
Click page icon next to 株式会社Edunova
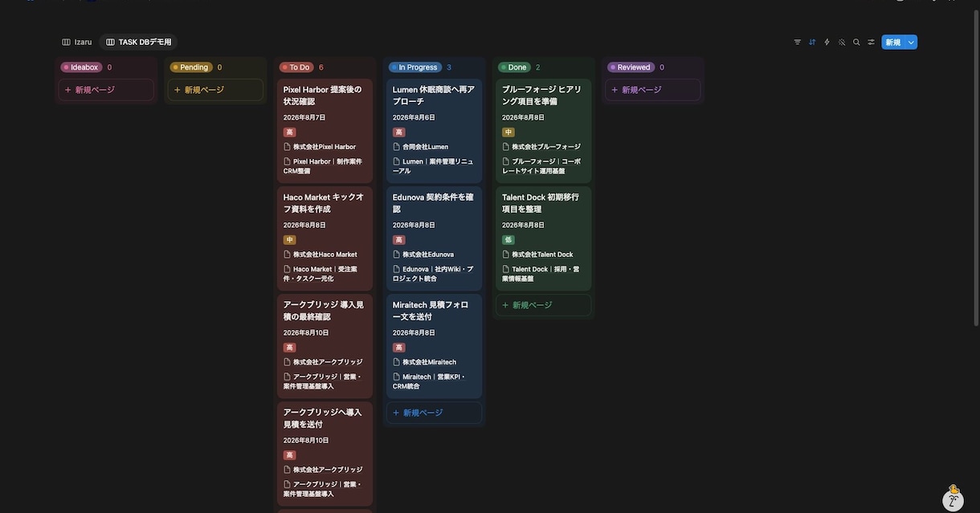point(396,254)
